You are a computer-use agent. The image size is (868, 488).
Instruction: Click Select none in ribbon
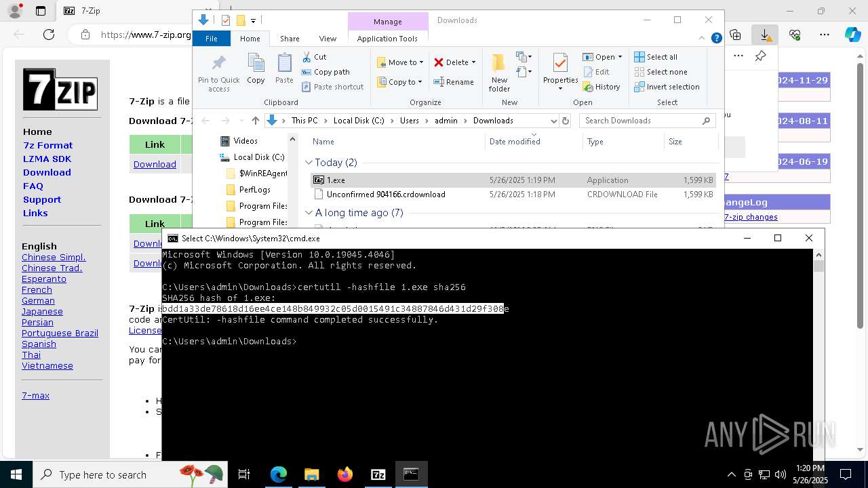pos(660,72)
